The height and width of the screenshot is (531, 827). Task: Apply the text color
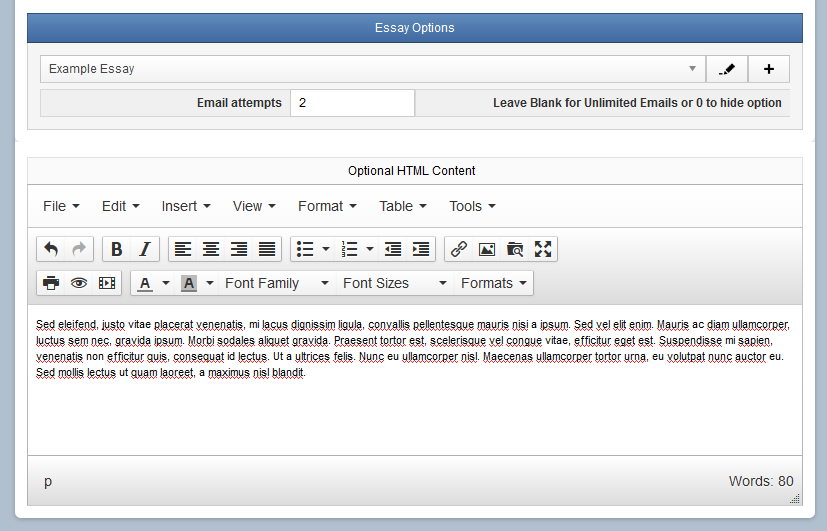[x=145, y=283]
